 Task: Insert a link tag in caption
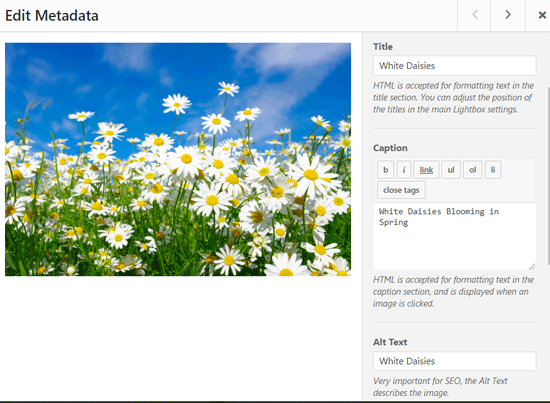tap(426, 170)
